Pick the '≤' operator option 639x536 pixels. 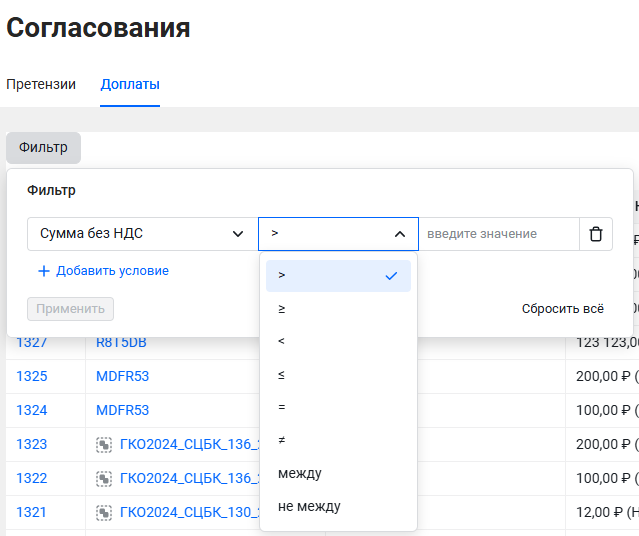(x=338, y=375)
